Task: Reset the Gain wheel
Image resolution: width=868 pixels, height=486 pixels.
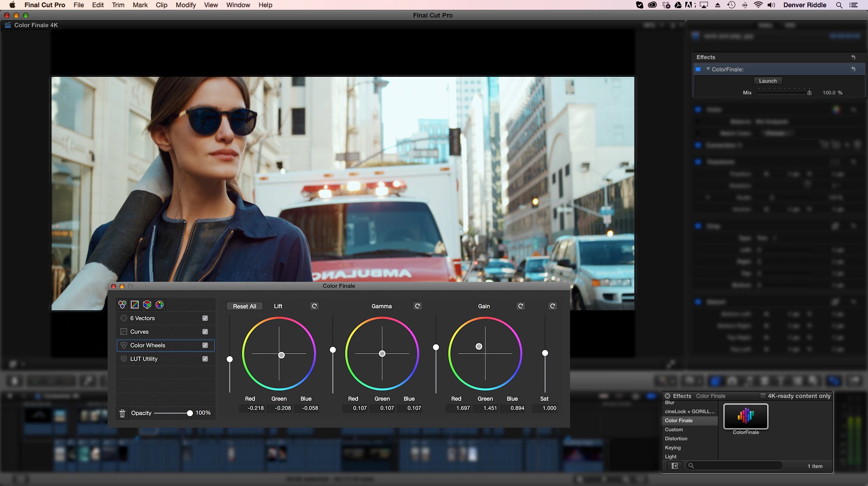Action: [520, 306]
